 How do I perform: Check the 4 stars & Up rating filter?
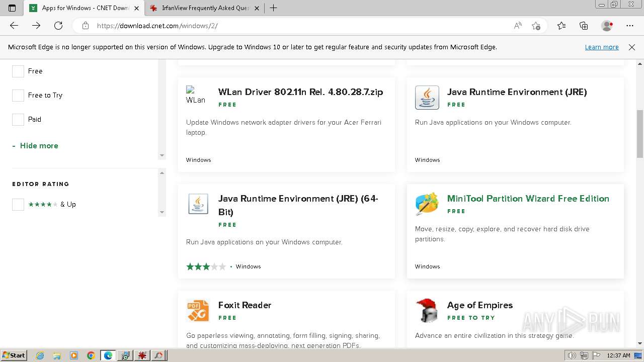(18, 205)
